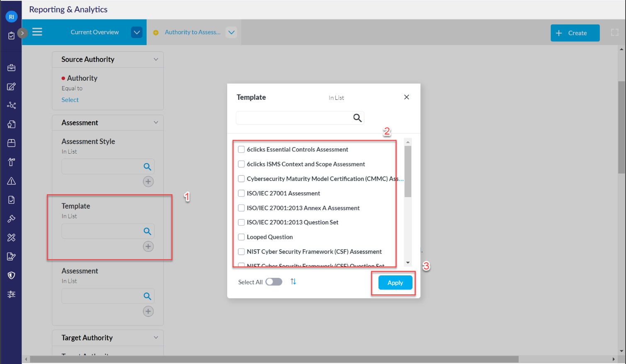Open the compose/edit icon in the sidebar

click(11, 86)
